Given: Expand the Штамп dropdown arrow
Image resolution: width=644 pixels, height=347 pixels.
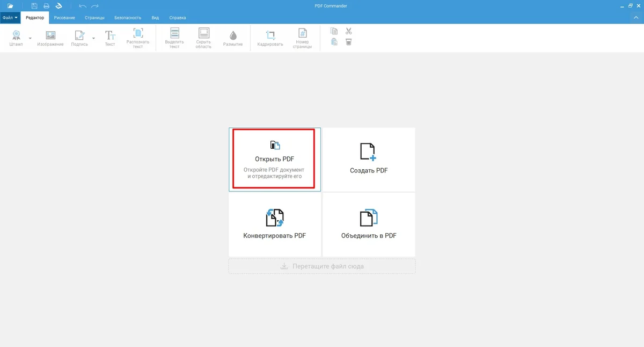Looking at the screenshot, I should [30, 39].
